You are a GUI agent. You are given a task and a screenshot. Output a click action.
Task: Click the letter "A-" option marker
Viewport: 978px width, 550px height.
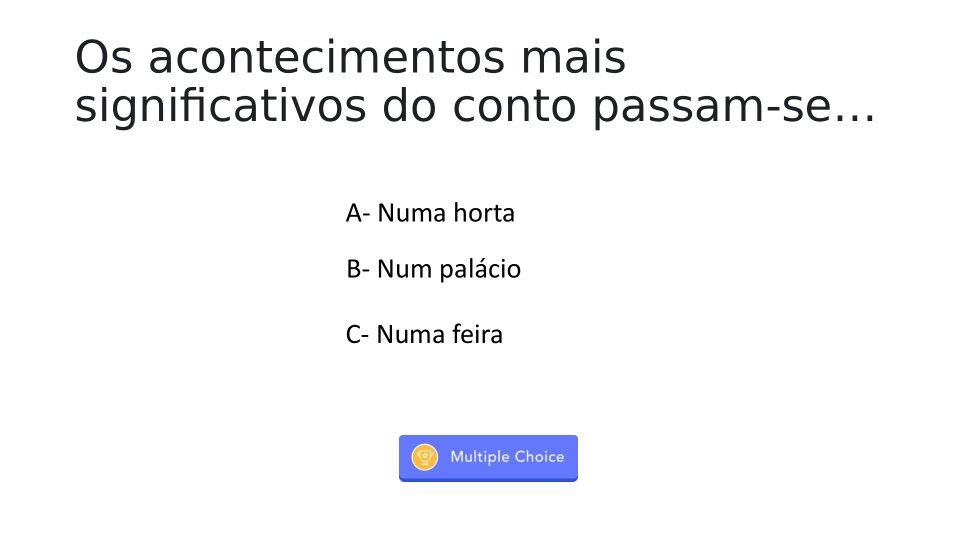358,213
